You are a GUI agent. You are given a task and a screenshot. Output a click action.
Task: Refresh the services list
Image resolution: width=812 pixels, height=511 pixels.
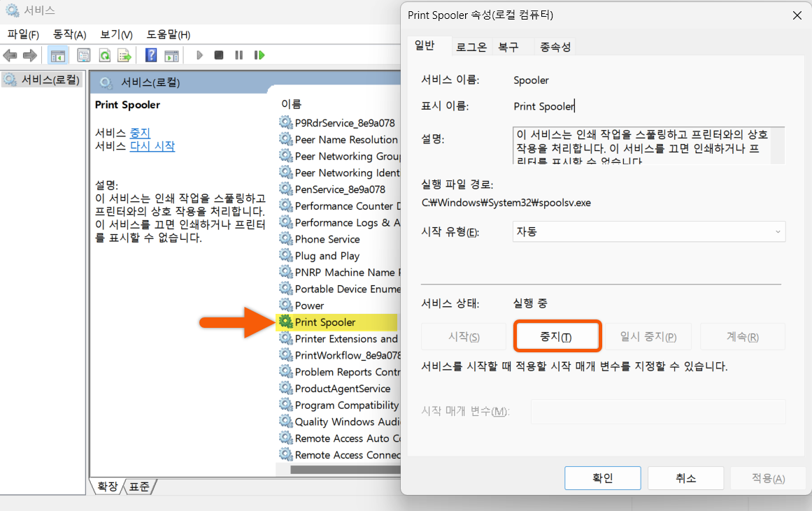(104, 55)
